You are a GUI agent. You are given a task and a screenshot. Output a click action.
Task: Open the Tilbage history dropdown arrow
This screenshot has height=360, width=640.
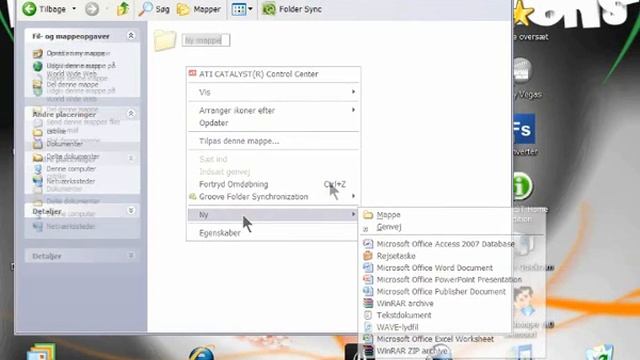(x=74, y=9)
